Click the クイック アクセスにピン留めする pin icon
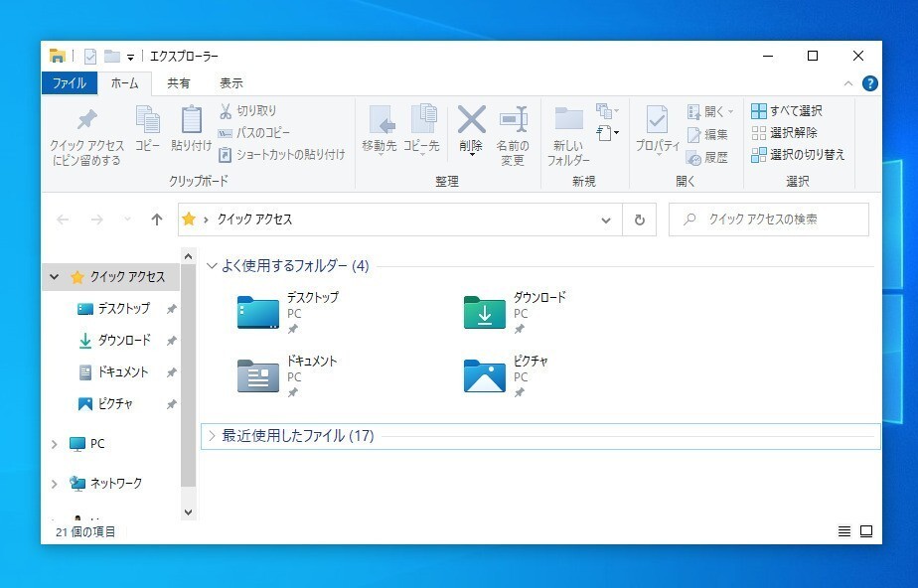Image resolution: width=918 pixels, height=588 pixels. (x=86, y=120)
